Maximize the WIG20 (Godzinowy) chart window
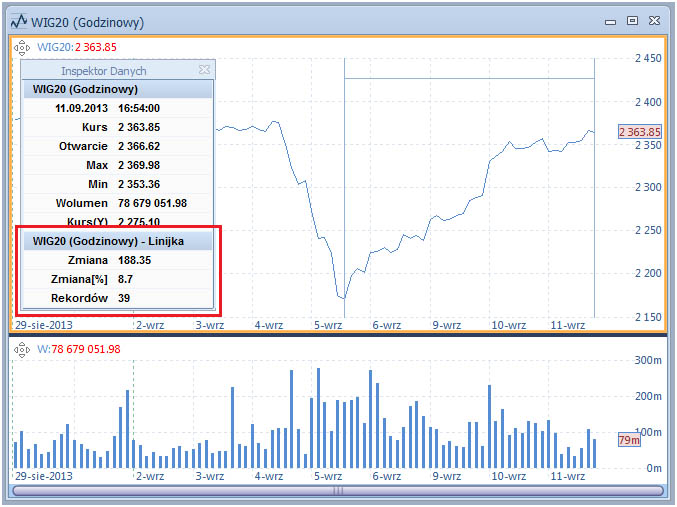 pos(632,20)
